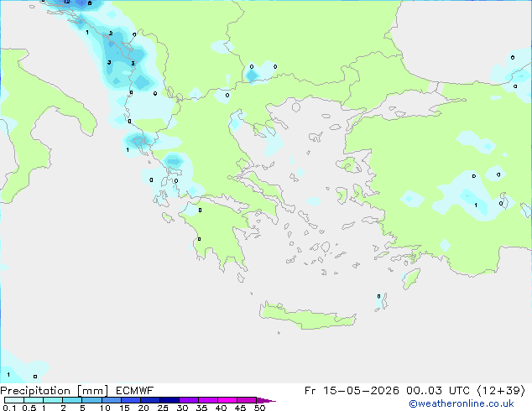The image size is (532, 411).
Task: Choose the dark blue swatch between 20 and 25
Action: pos(149,400)
